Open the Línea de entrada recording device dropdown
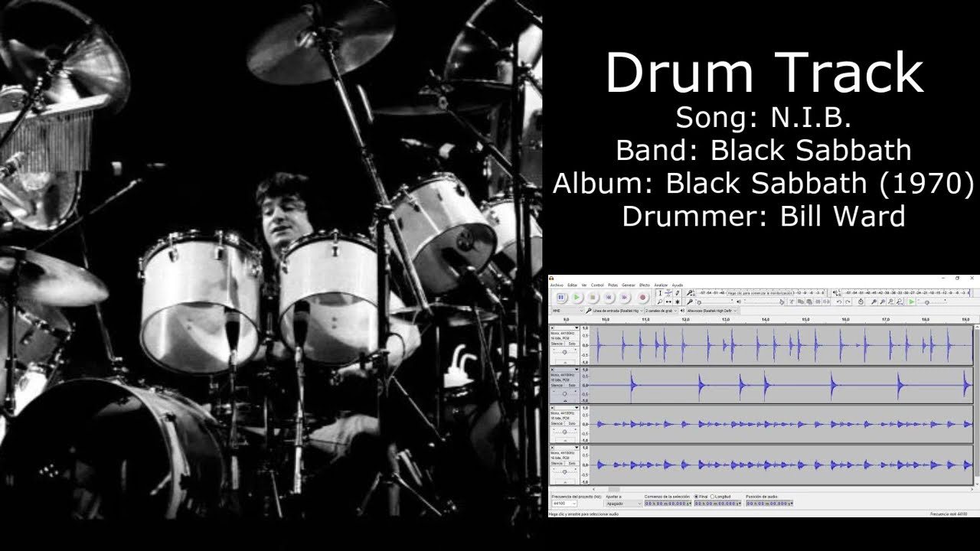The image size is (980, 551). pos(618,311)
